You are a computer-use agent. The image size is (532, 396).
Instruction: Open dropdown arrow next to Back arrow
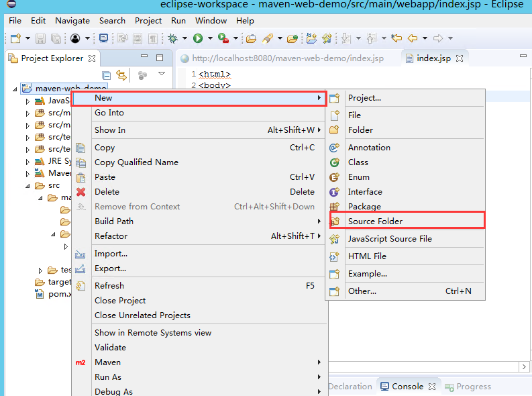tap(425, 38)
